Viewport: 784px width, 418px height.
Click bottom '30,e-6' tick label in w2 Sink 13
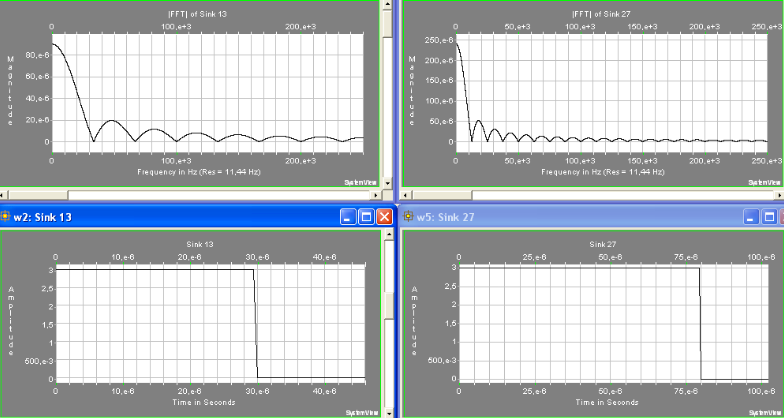pyautogui.click(x=258, y=392)
